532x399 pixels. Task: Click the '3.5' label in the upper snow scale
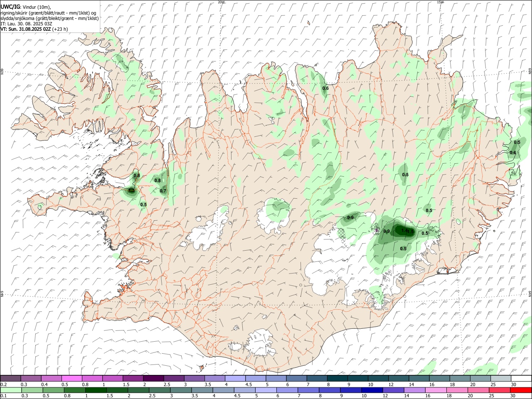point(207,384)
